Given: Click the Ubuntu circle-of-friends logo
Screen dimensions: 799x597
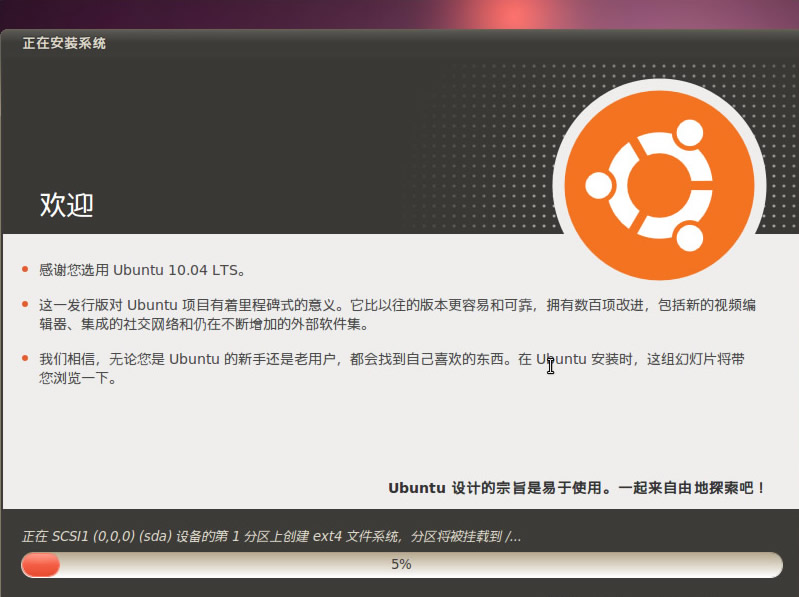Looking at the screenshot, I should tap(659, 184).
